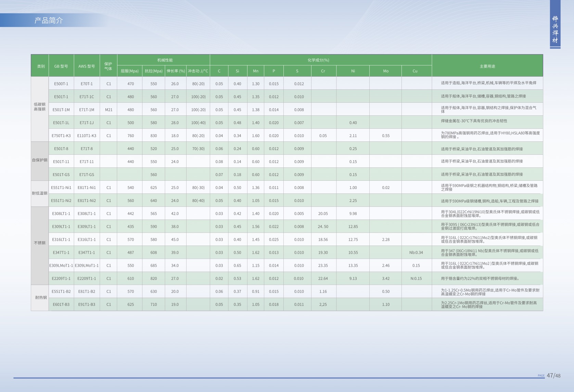This screenshot has width=574, height=392.
Task: Select the E500T-1 model cell
Action: (61, 84)
